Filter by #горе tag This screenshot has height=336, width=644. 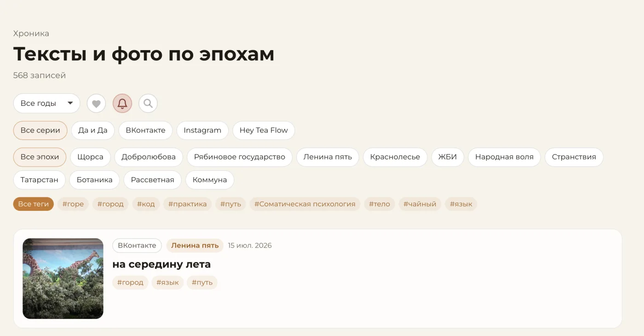(73, 204)
